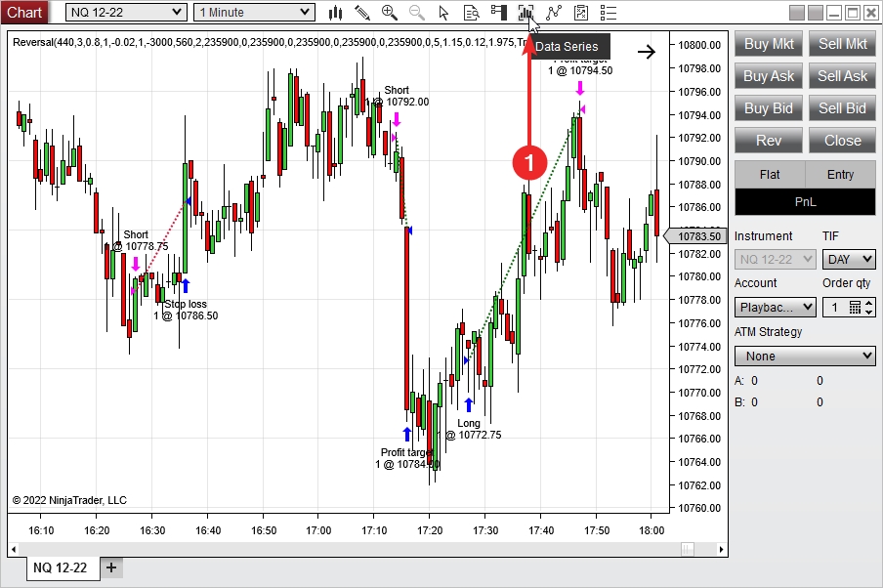Open the Indicators icon in toolbar
The height and width of the screenshot is (588, 883).
pyautogui.click(x=555, y=13)
